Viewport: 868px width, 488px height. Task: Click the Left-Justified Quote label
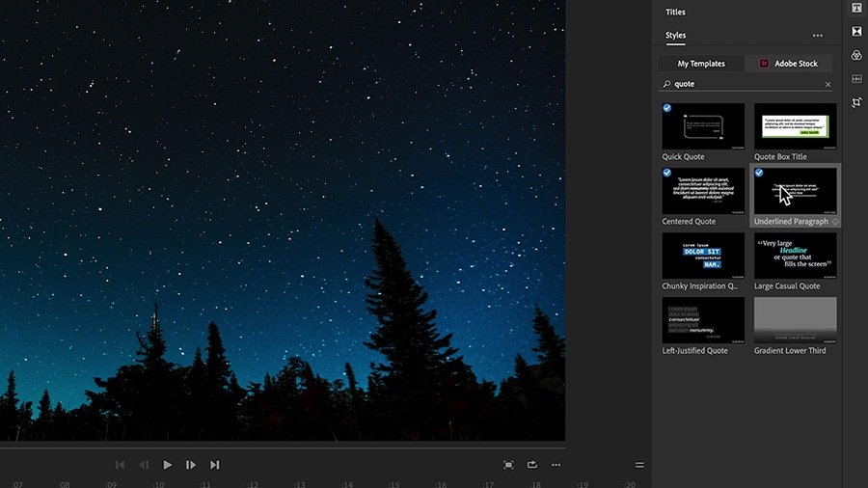(x=694, y=351)
